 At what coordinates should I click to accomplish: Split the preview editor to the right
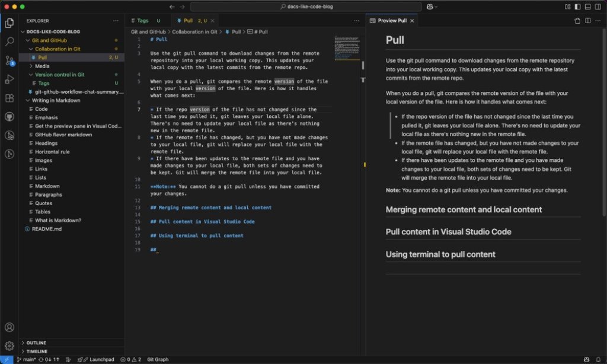(587, 21)
